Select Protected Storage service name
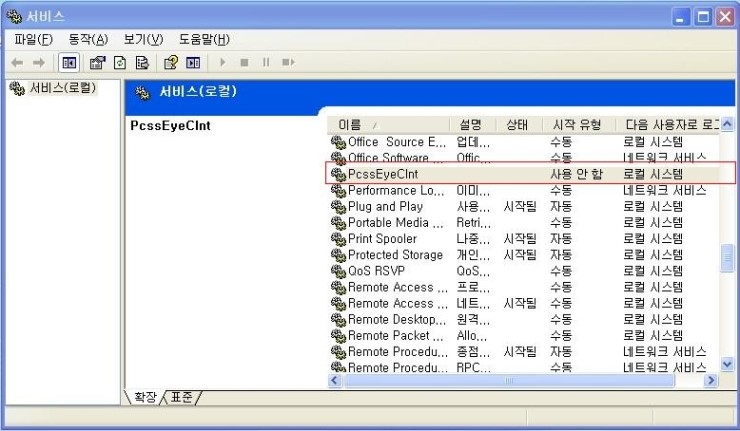 click(395, 255)
